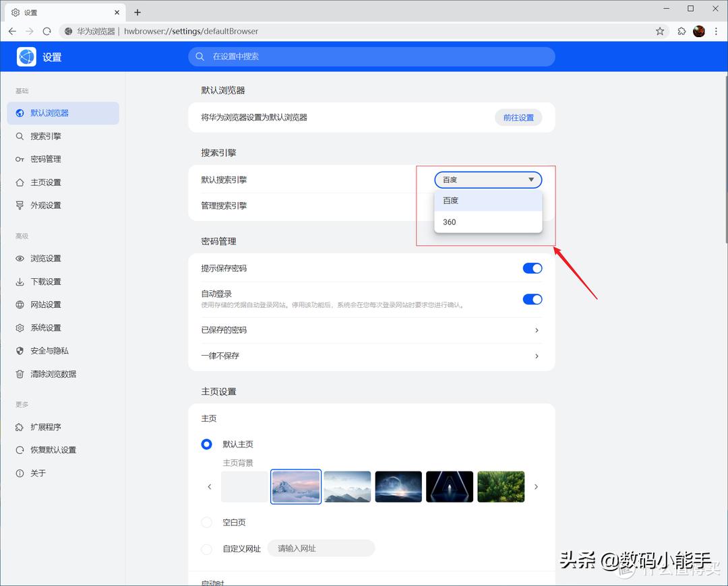This screenshot has height=586, width=728.
Task: Click the 前往设置 button
Action: tap(518, 117)
